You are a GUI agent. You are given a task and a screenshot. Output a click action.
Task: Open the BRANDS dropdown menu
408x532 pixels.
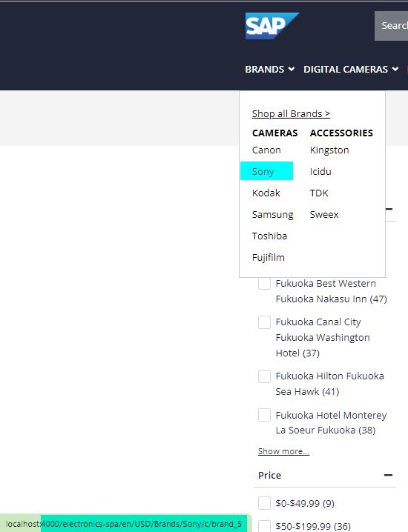point(270,69)
